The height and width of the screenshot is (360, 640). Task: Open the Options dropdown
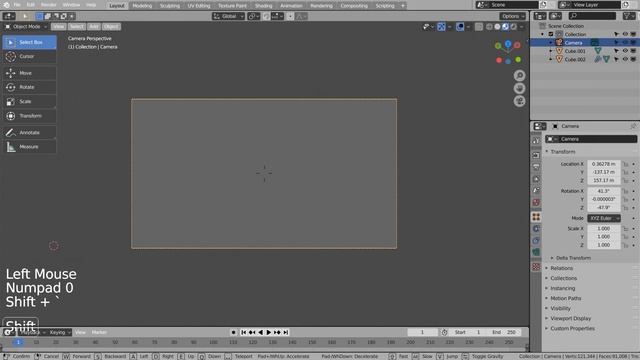(x=513, y=16)
